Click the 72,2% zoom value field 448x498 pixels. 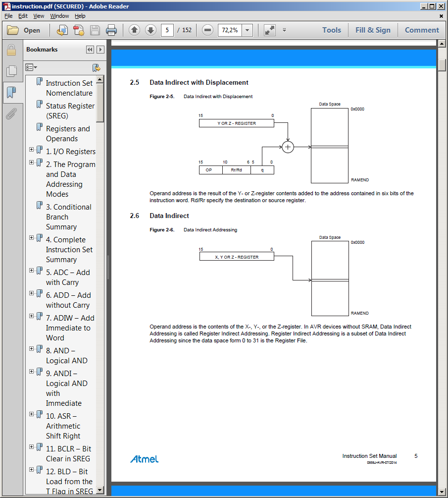coord(230,30)
